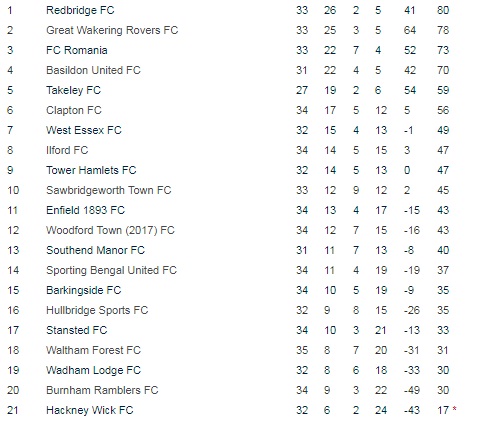Image resolution: width=485 pixels, height=441 pixels.
Task: Click Basildon United FC name
Action: [93, 70]
